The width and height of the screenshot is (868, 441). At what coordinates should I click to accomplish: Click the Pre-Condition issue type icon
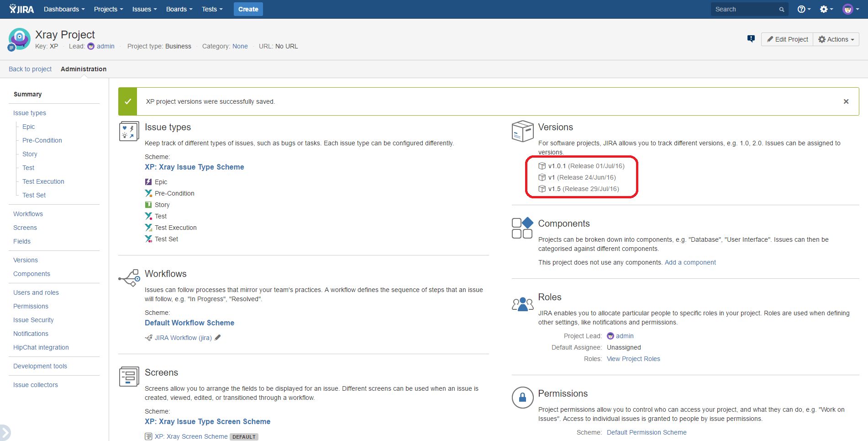coord(148,193)
